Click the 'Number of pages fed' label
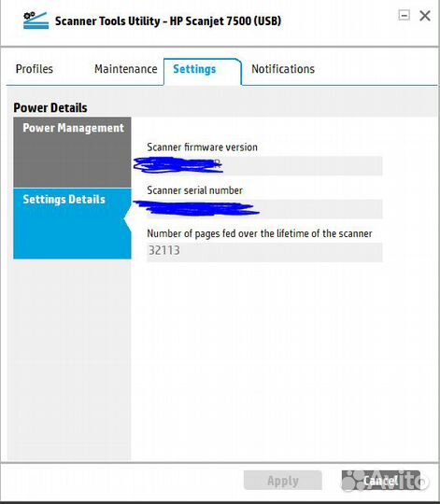The height and width of the screenshot is (504, 440). pyautogui.click(x=260, y=233)
